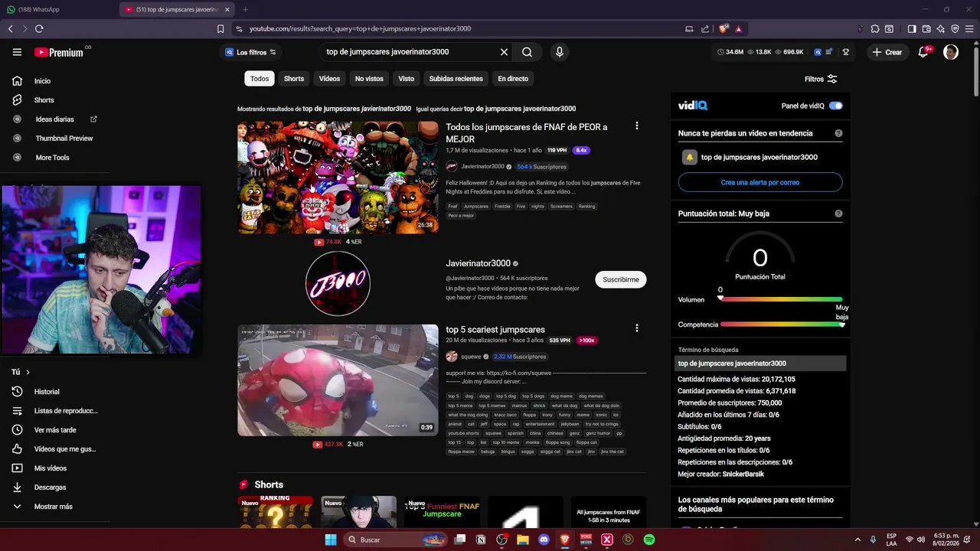This screenshot has width=980, height=551.
Task: Start voice search with microphone
Action: pos(560,52)
